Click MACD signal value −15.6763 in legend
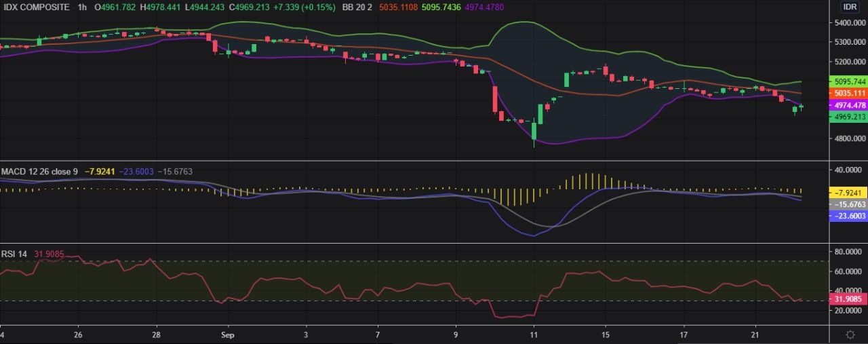 175,172
